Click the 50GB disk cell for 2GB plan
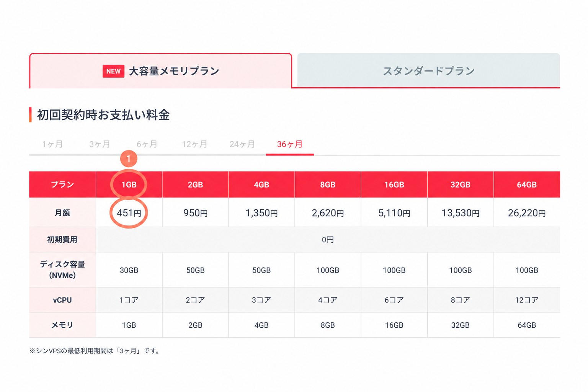This screenshot has width=588, height=392. click(195, 270)
